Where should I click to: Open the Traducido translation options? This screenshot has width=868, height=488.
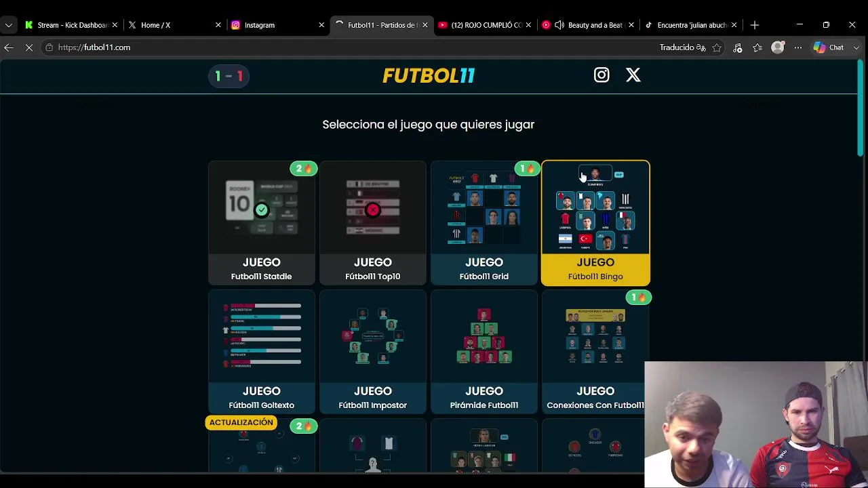coord(683,47)
